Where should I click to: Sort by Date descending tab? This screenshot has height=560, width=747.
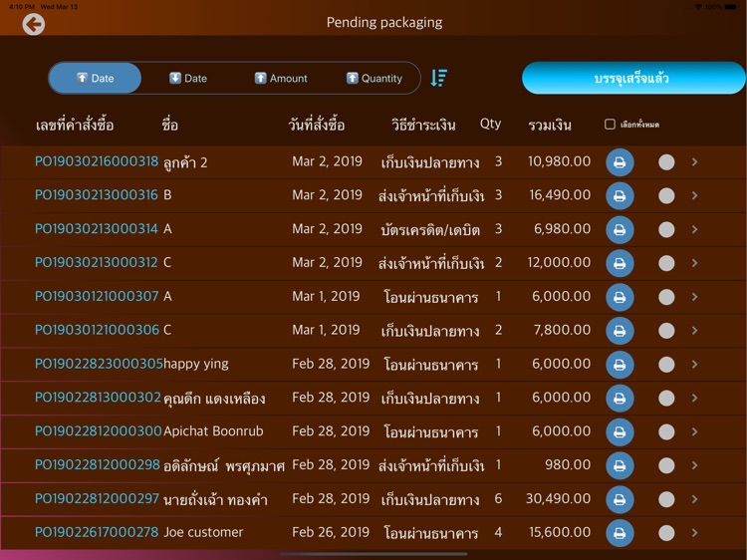188,78
